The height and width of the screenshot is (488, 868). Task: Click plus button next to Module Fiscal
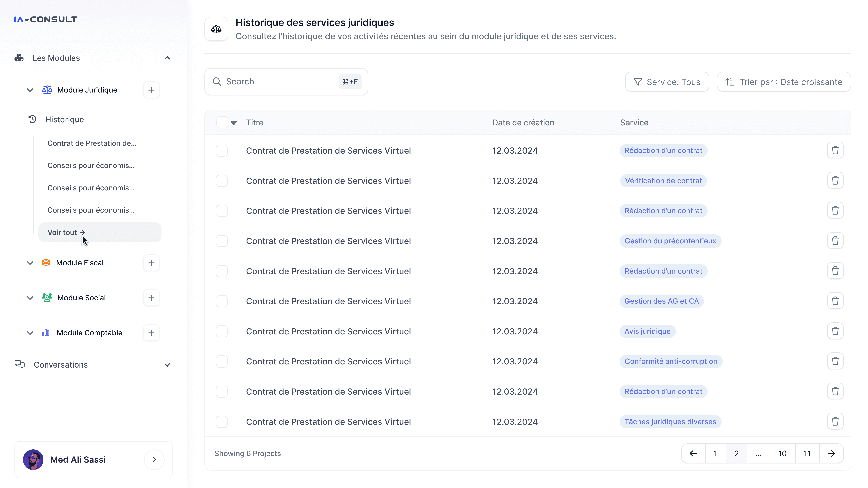151,263
